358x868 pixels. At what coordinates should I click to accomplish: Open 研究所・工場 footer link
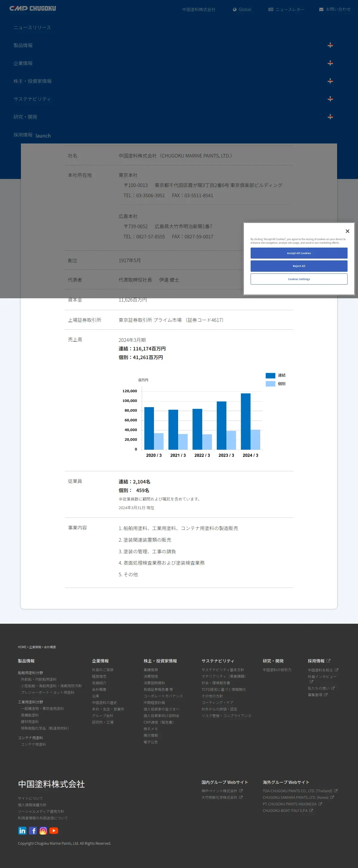[103, 722]
